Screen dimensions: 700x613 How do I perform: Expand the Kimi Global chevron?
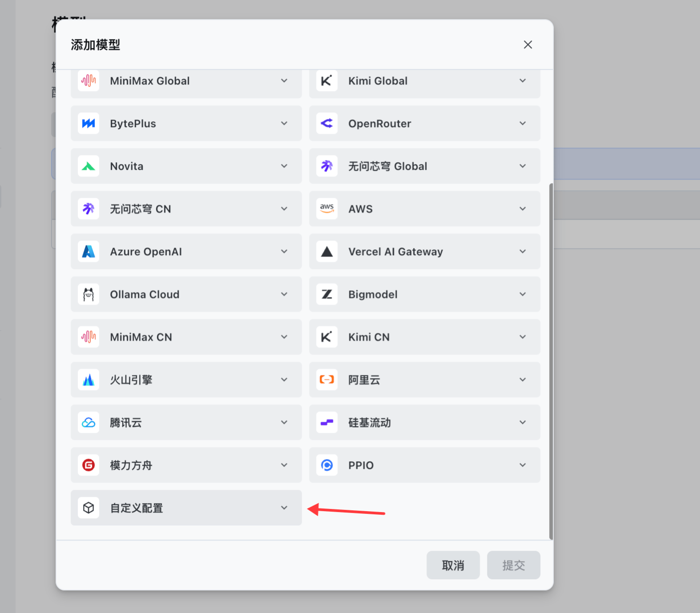523,81
